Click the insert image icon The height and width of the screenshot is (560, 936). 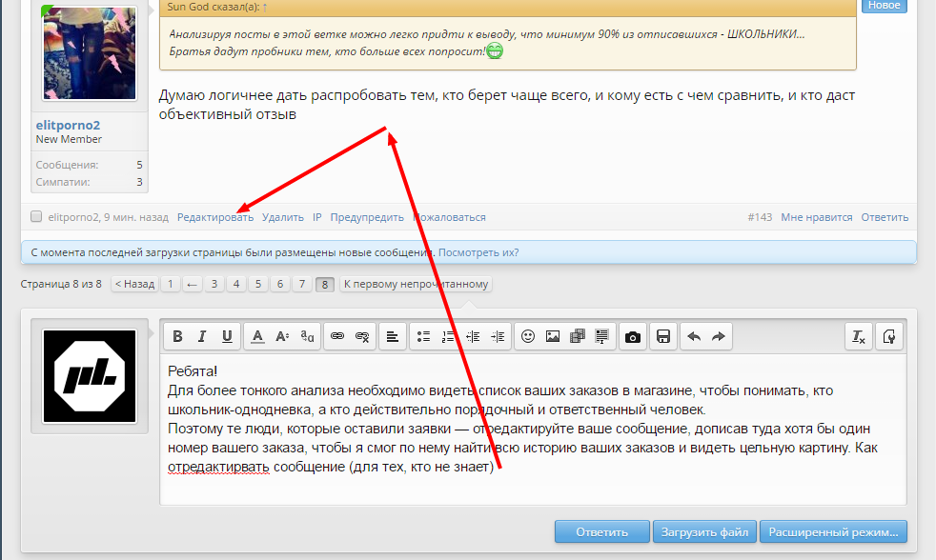[553, 336]
